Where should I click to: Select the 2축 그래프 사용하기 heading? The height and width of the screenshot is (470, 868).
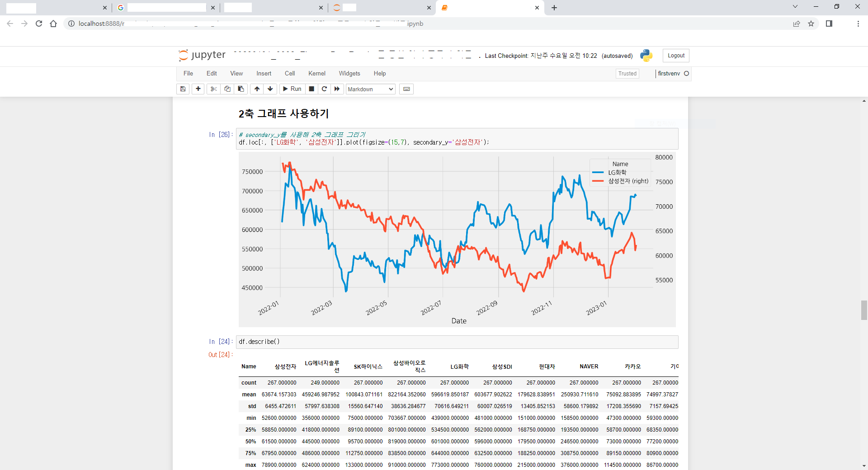tap(283, 113)
